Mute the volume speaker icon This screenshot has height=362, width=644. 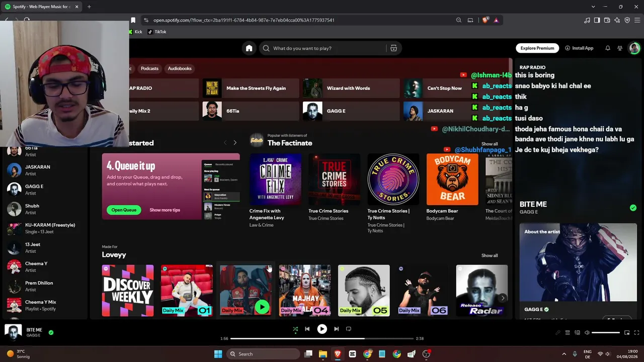[587, 333]
